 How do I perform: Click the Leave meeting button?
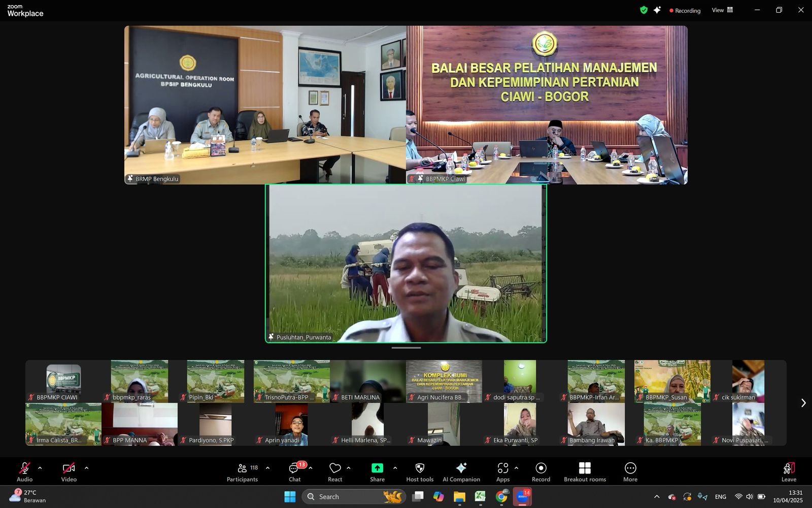(x=789, y=472)
